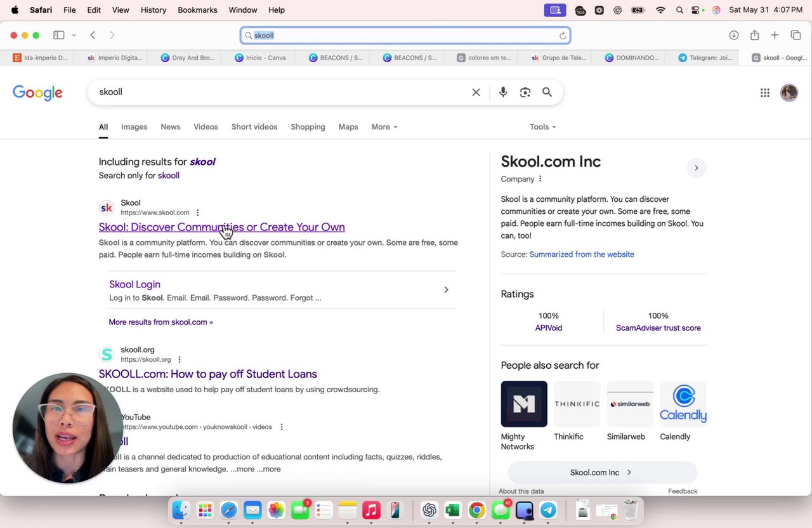Show Wi-Fi status in the menu bar

click(660, 10)
